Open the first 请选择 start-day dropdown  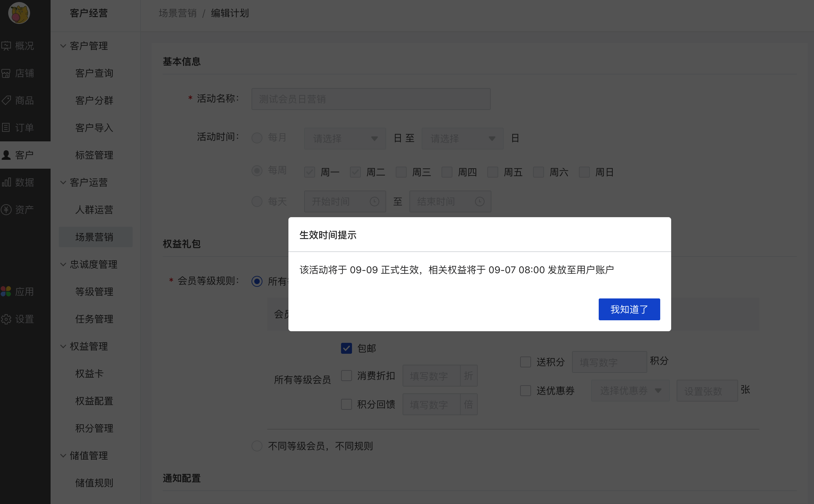[345, 139]
